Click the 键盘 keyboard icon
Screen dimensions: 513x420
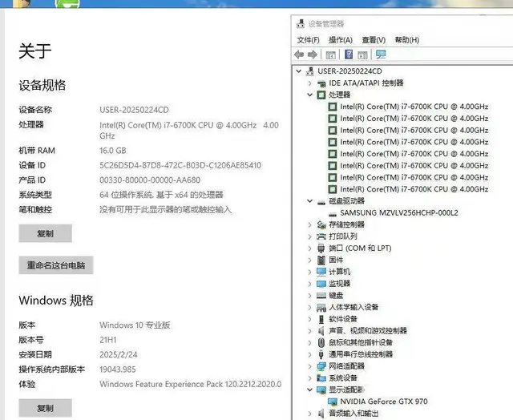[x=321, y=296]
